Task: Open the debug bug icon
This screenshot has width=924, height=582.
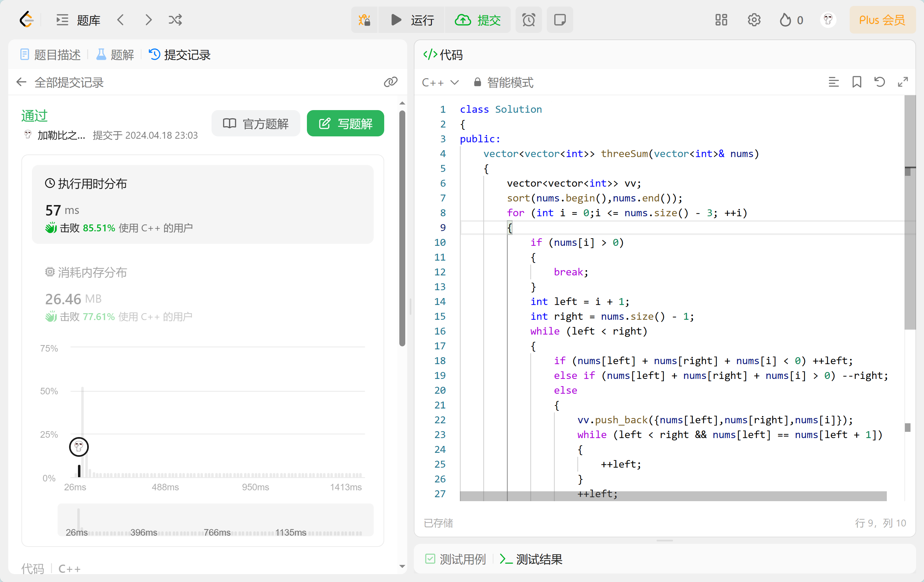Action: pyautogui.click(x=364, y=20)
